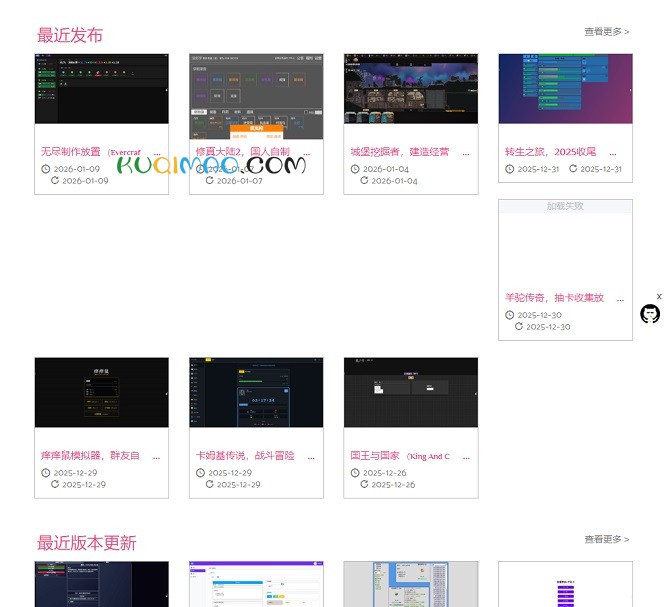Open thumbnail of 修真大陆2 game
666x607 pixels.
[x=256, y=96]
